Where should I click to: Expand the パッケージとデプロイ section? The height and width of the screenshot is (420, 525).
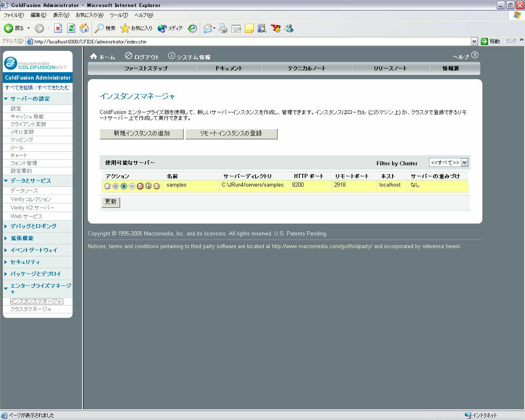[6, 274]
